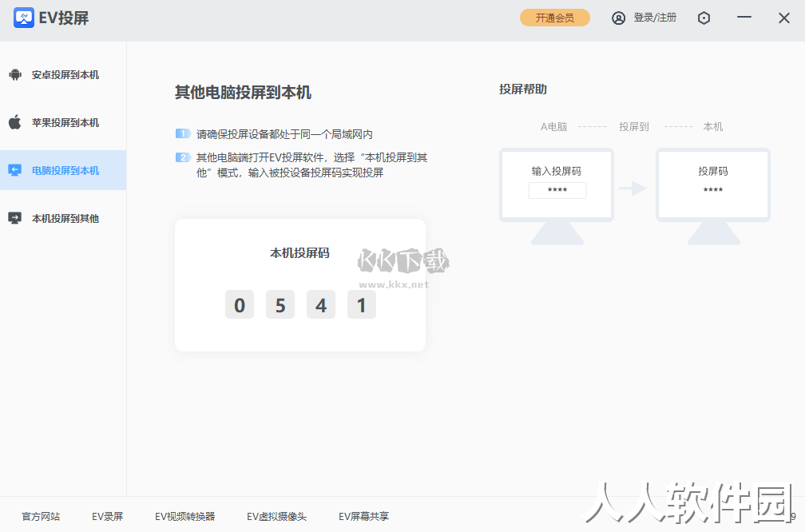Click the 本机 label in help diagram

click(x=713, y=127)
